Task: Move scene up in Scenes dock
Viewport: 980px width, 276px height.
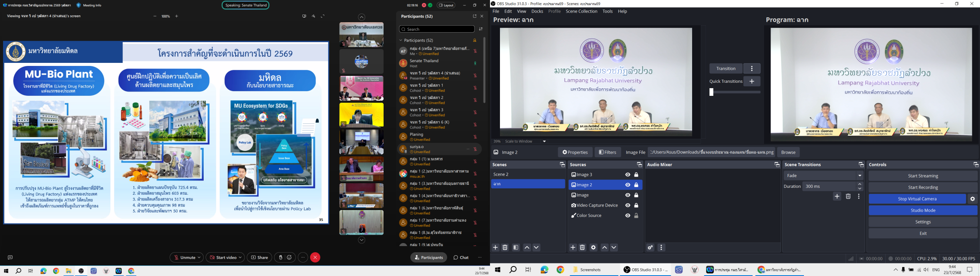Action: [527, 248]
